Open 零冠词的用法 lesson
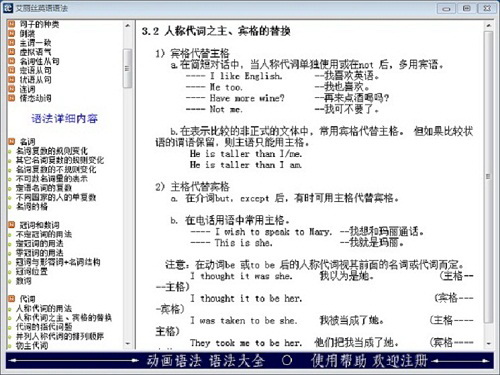500x375 pixels. 40,253
